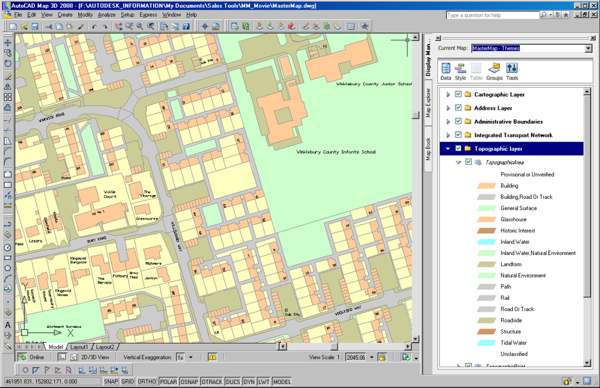Click the Match Properties brush icon
This screenshot has width=600, height=388.
click(x=81, y=26)
